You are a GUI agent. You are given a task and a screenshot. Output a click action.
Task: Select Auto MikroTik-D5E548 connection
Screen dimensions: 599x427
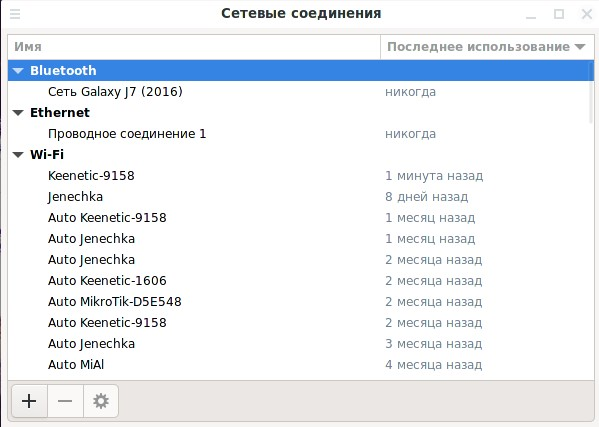click(x=301, y=302)
